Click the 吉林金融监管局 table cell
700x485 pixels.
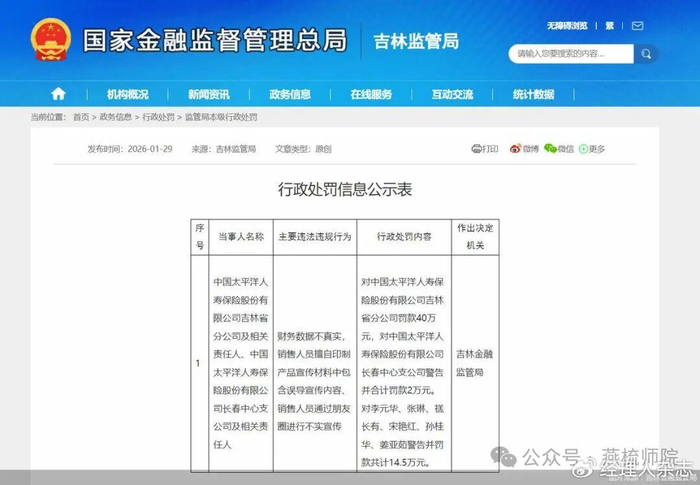click(x=475, y=363)
